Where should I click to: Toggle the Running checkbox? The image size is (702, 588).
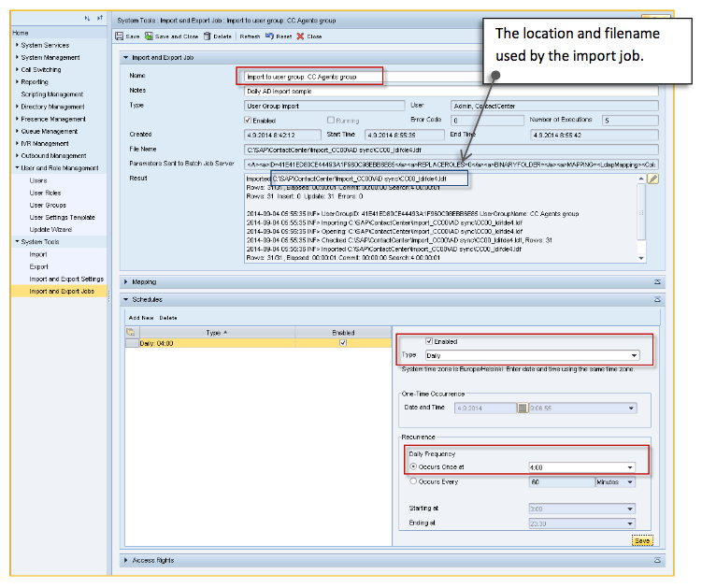click(331, 120)
